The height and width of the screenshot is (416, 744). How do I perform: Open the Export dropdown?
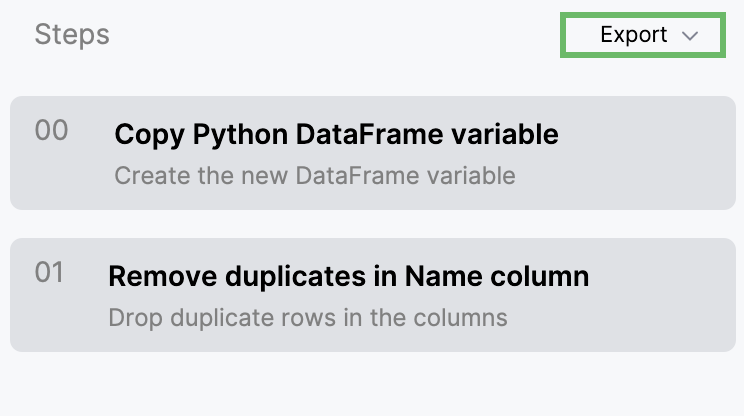click(x=641, y=35)
